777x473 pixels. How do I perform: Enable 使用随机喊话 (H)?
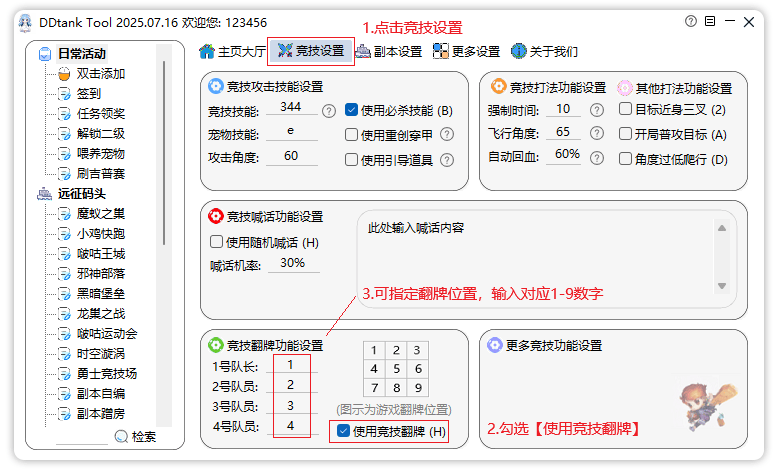[x=216, y=242]
